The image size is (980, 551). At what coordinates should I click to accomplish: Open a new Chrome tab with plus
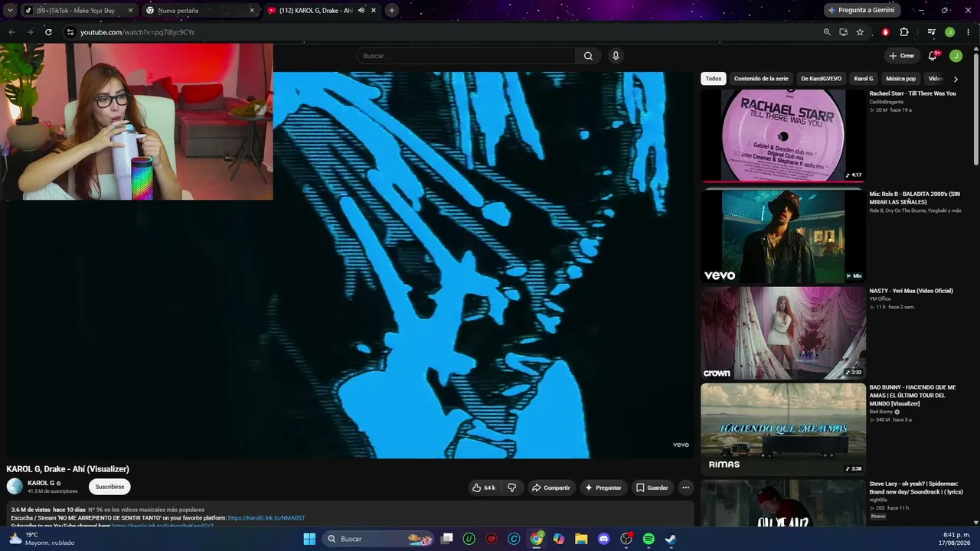(392, 11)
